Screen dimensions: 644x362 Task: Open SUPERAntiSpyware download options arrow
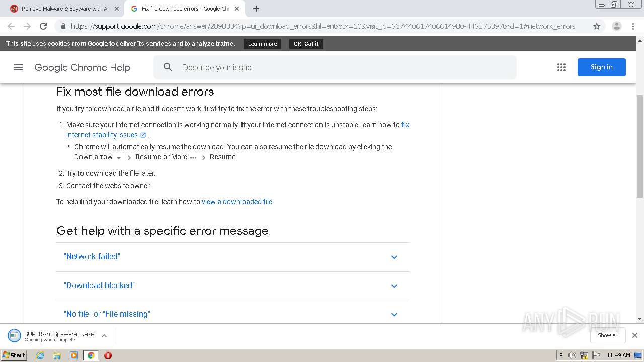pyautogui.click(x=104, y=336)
